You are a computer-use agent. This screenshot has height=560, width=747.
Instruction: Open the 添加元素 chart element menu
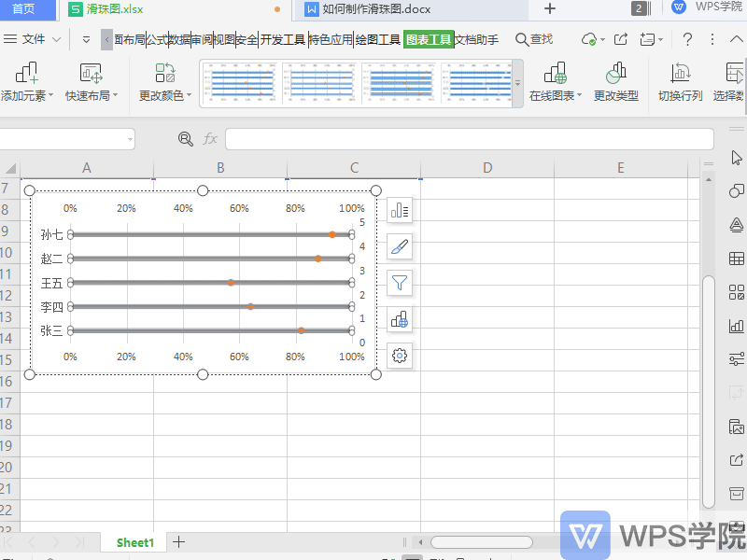point(27,82)
